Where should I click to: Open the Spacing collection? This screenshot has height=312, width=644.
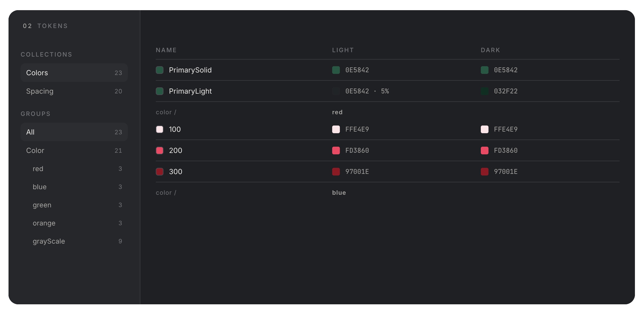pyautogui.click(x=74, y=91)
